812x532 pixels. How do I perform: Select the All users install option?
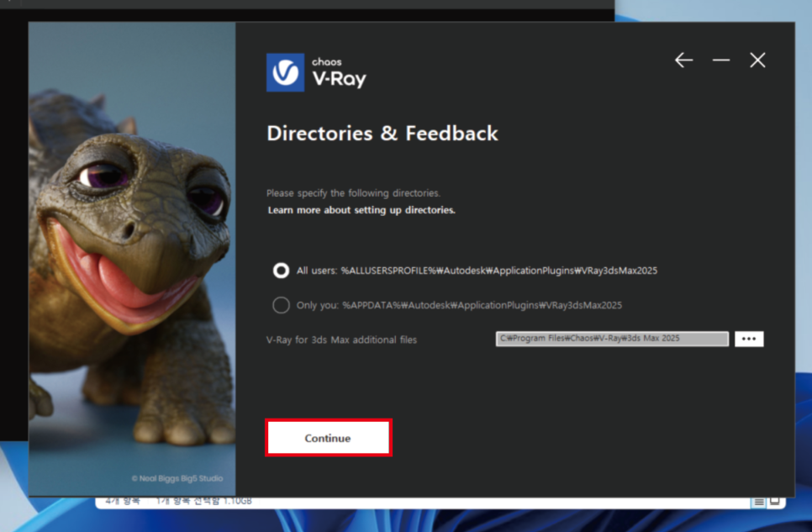coord(282,271)
